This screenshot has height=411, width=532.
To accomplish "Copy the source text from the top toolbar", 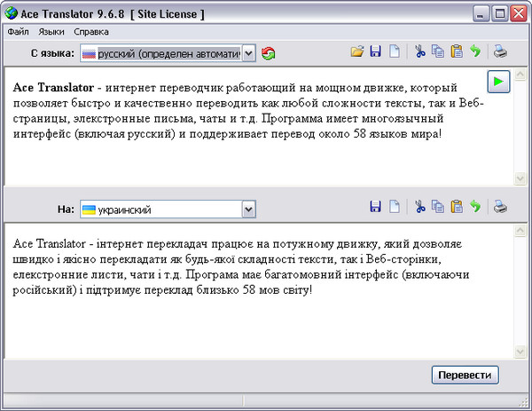I will click(438, 52).
